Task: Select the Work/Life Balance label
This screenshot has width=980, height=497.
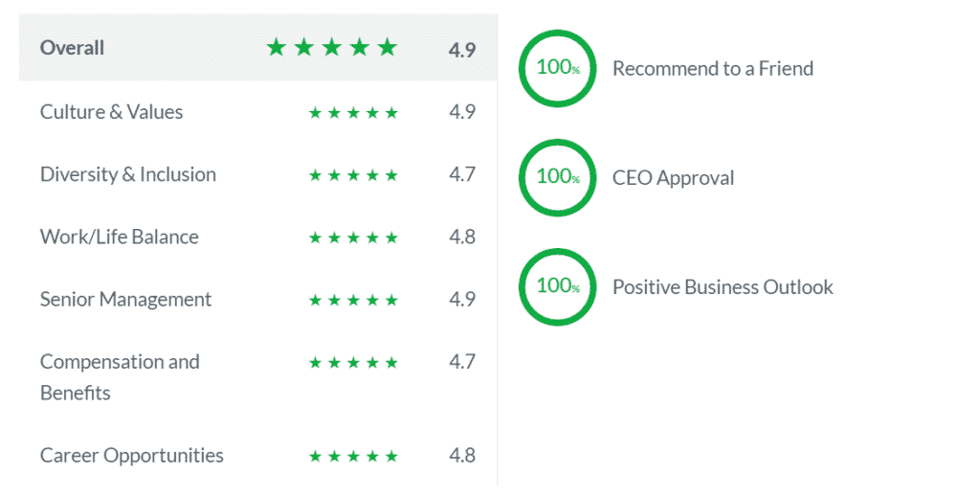Action: (120, 237)
